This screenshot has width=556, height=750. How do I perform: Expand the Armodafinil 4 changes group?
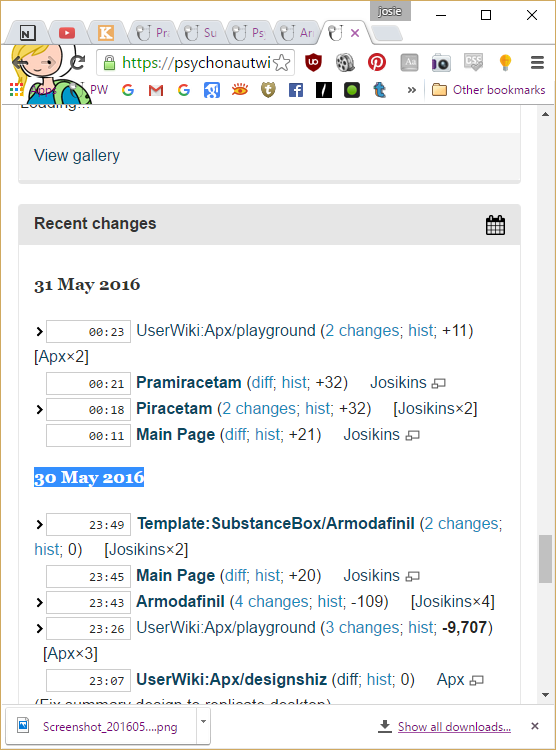[x=40, y=602]
